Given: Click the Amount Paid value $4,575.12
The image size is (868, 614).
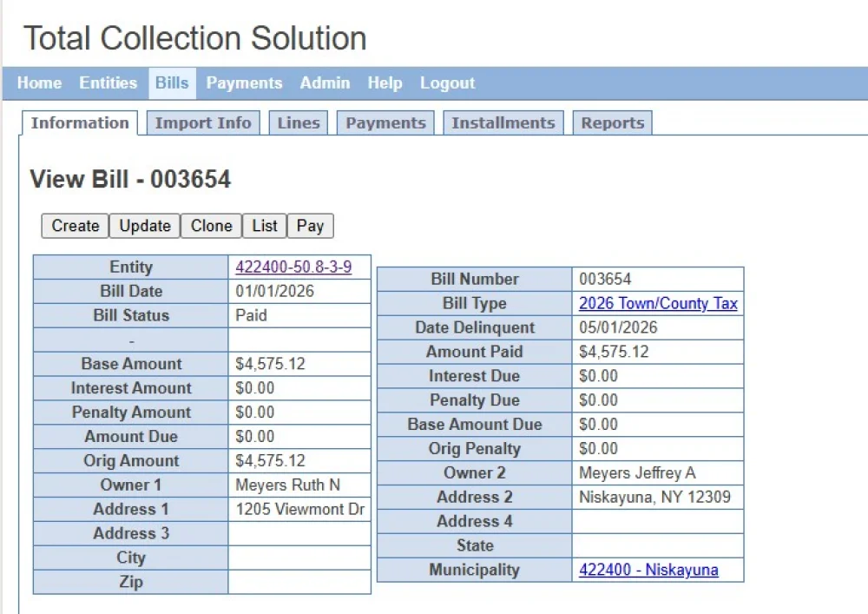Looking at the screenshot, I should (614, 352).
